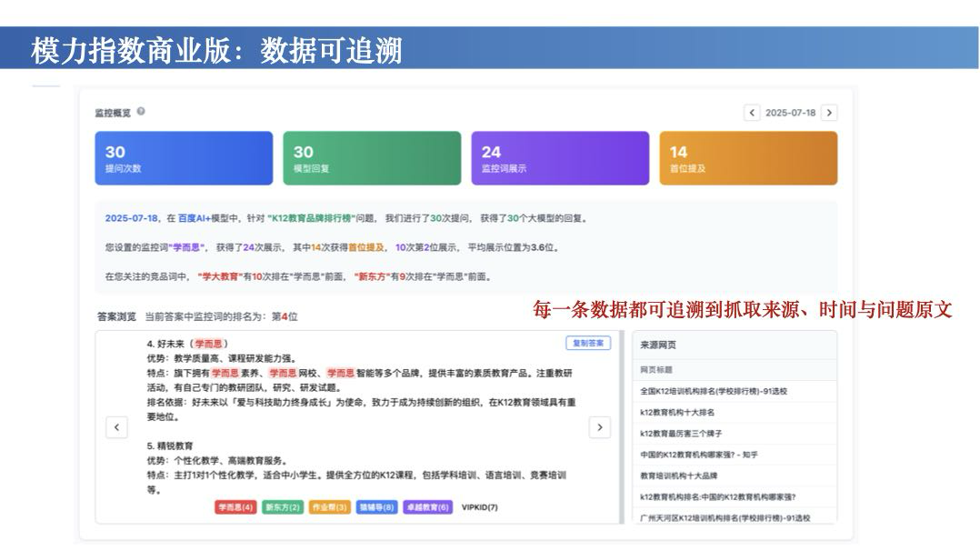Click the 监控概览 section title
This screenshot has height=551, width=980.
point(113,113)
